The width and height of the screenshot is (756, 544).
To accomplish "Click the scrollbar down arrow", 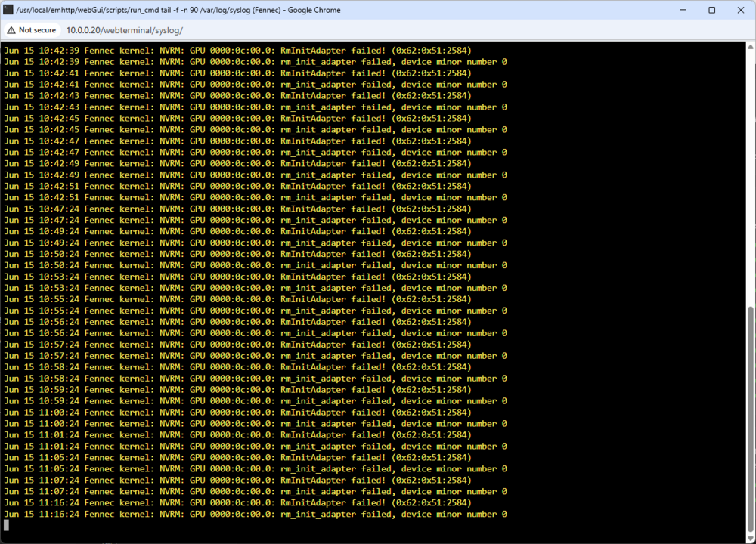I will [x=751, y=538].
